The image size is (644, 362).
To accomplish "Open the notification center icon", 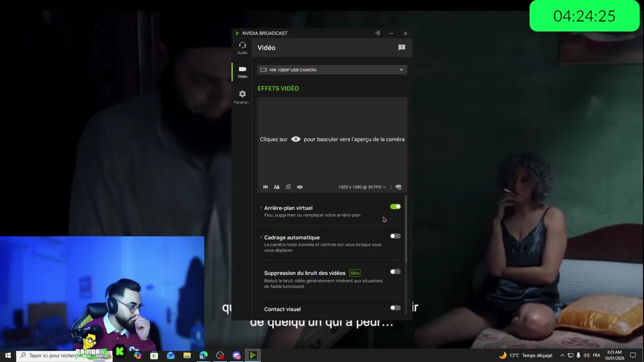I will pos(633,355).
